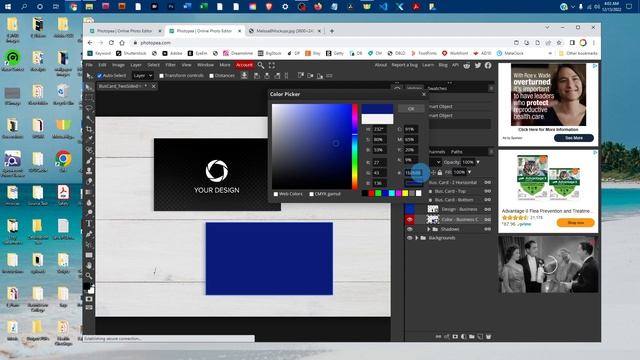The width and height of the screenshot is (640, 360).
Task: Select the Eraser tool
Action: (89, 182)
